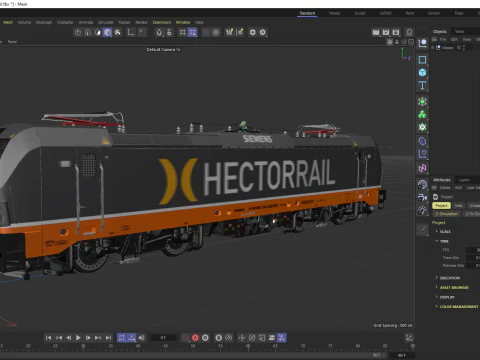Click the viewport axis orientation gizmo
Image resolution: width=480 pixels, height=360 pixels.
tap(405, 54)
